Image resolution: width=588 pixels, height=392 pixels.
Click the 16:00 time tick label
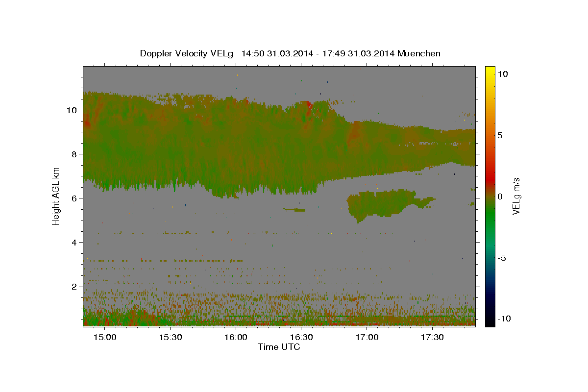click(x=236, y=337)
